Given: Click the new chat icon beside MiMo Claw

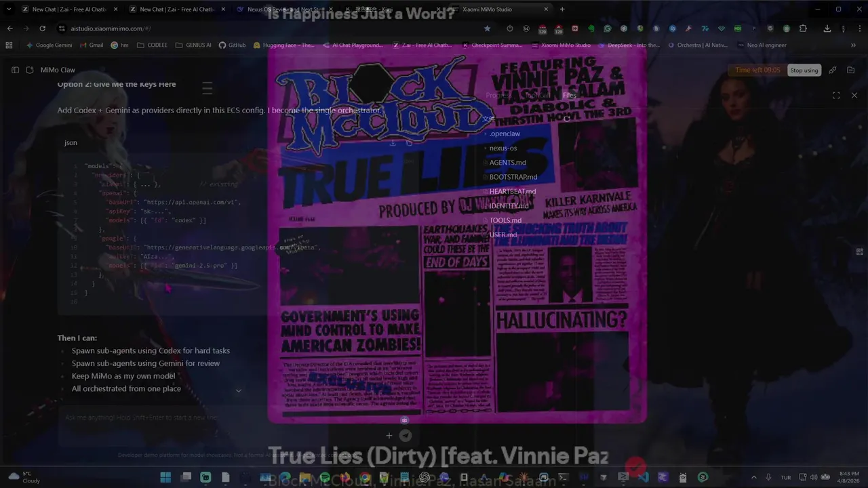Looking at the screenshot, I should [x=30, y=70].
